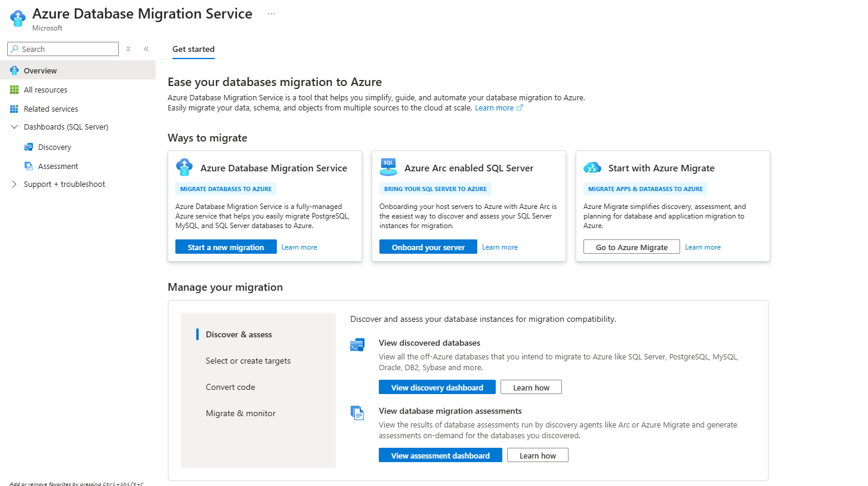
Task: Click the migration assessments document icon
Action: (x=357, y=413)
